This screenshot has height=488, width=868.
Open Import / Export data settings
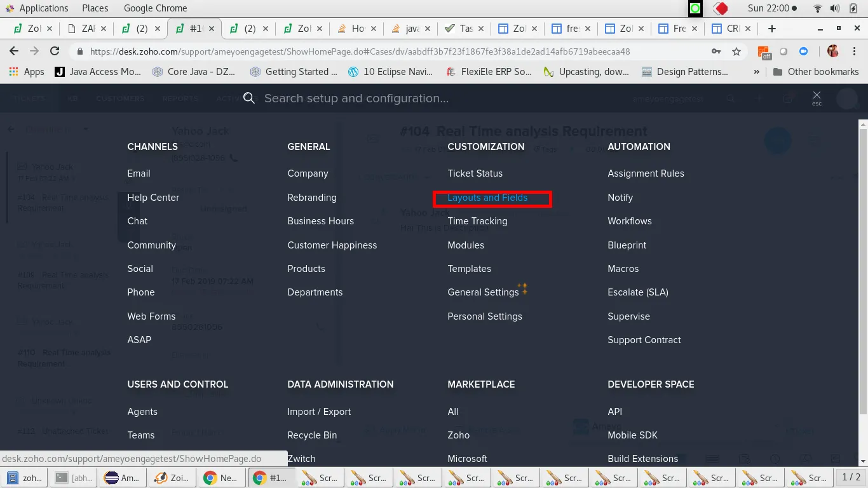pos(319,412)
